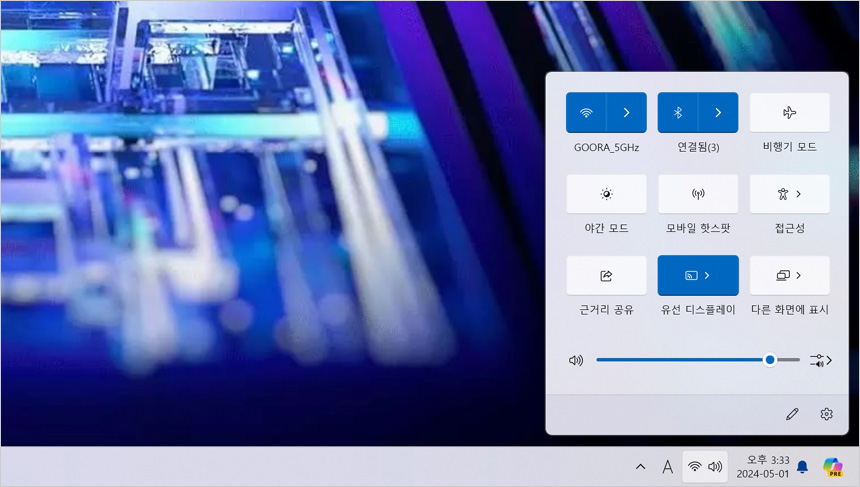Screen dimensions: 860x487
Task: Click the 다른 화면에 표시 label
Action: pos(789,310)
